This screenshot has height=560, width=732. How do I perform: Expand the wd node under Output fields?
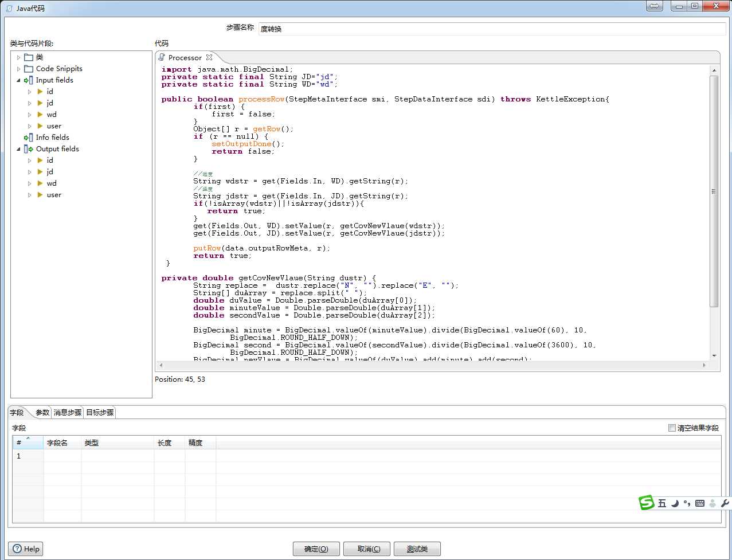click(x=30, y=183)
